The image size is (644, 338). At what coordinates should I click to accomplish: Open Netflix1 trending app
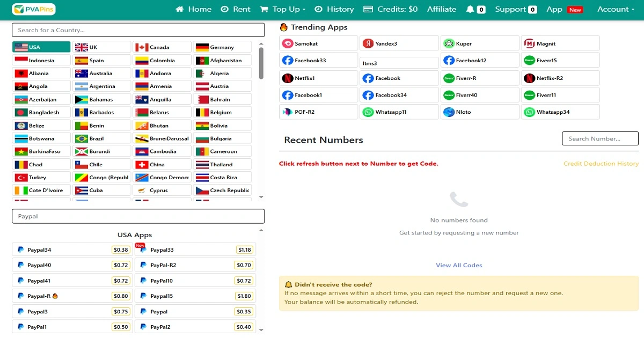point(319,78)
